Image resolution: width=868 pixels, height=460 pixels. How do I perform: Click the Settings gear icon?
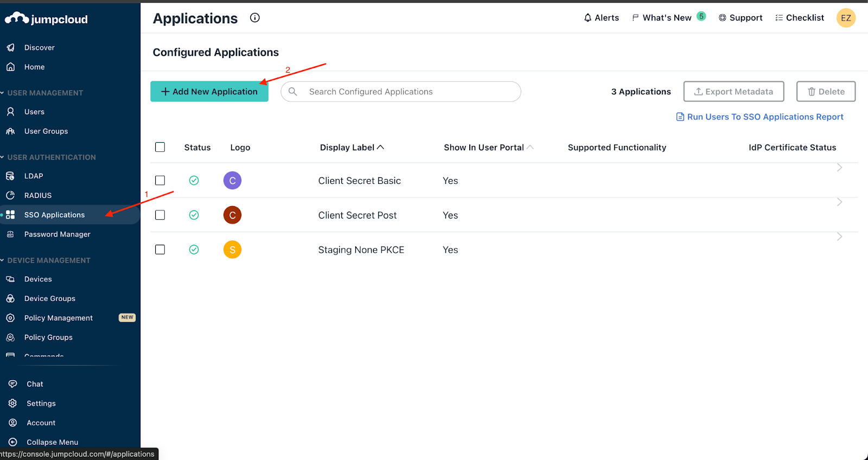13,404
